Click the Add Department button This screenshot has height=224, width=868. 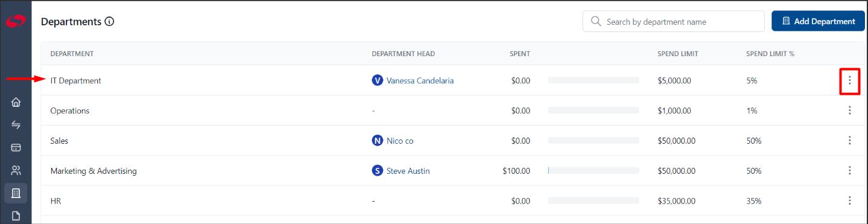coord(818,21)
